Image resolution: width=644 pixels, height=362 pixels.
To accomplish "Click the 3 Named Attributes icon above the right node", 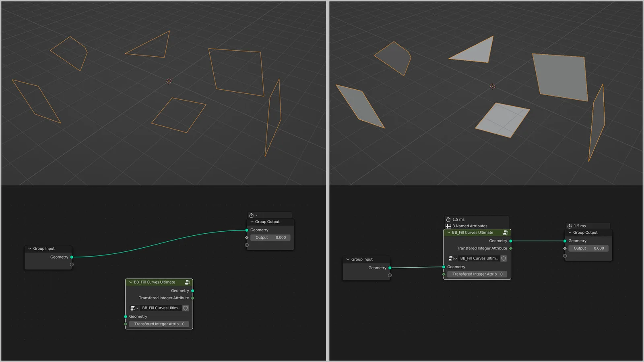I will [x=449, y=226].
